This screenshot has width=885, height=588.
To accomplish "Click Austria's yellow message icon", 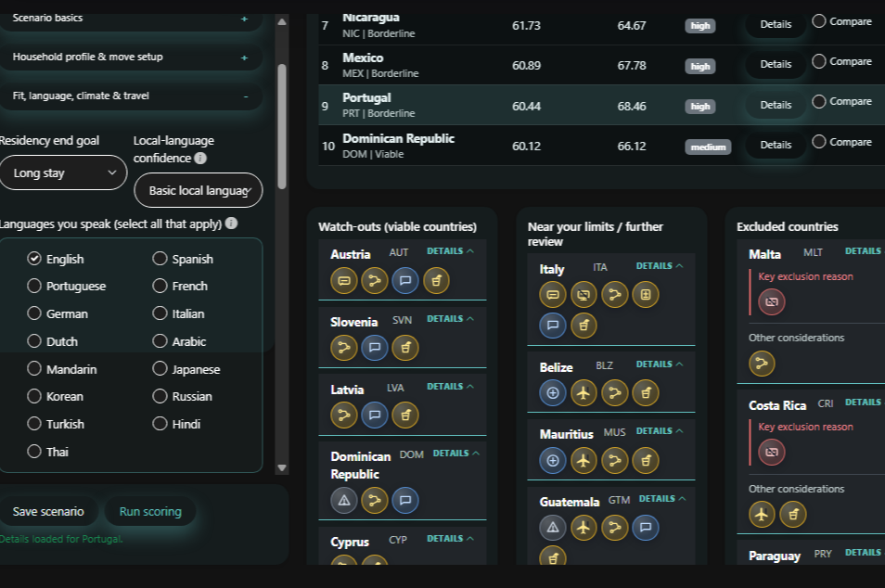I will tap(344, 280).
